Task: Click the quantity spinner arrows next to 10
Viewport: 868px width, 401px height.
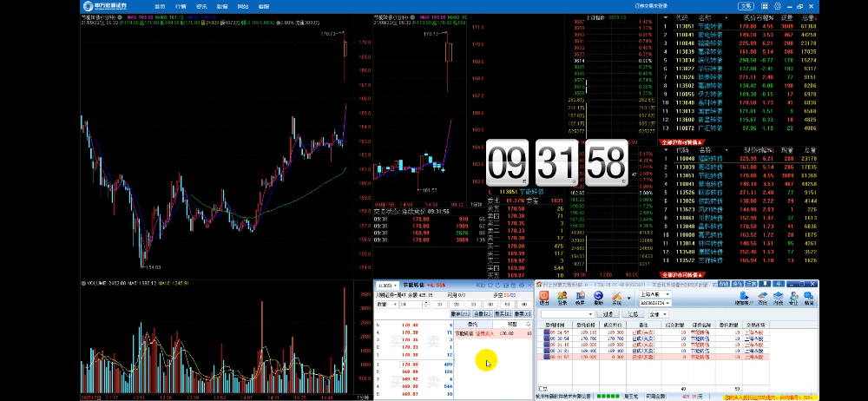Action: [425, 305]
